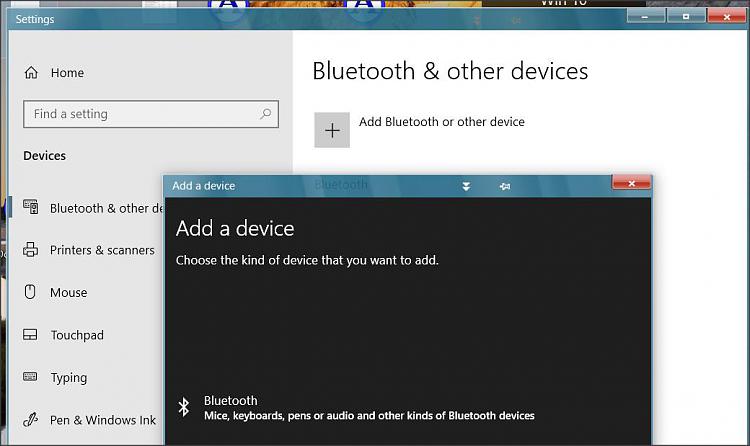Close the Settings window
750x446 pixels.
click(x=727, y=17)
